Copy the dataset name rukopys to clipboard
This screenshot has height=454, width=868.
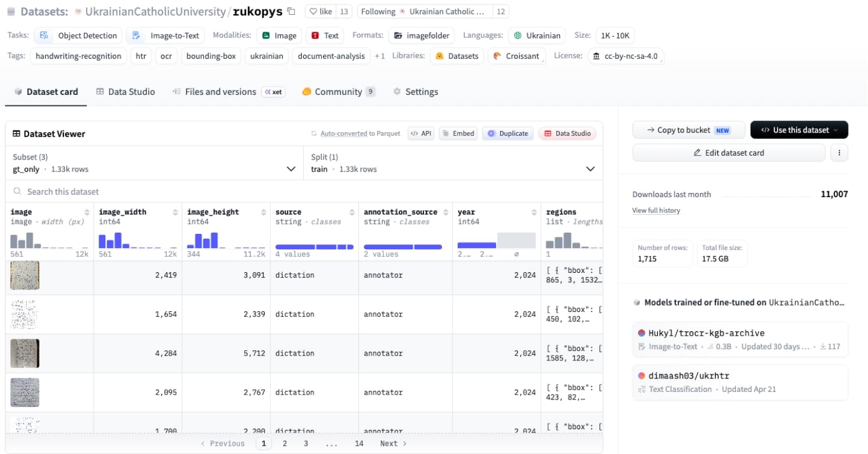291,11
